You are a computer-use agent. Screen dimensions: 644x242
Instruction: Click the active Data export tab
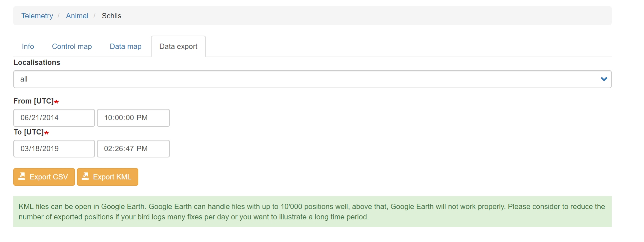[178, 47]
